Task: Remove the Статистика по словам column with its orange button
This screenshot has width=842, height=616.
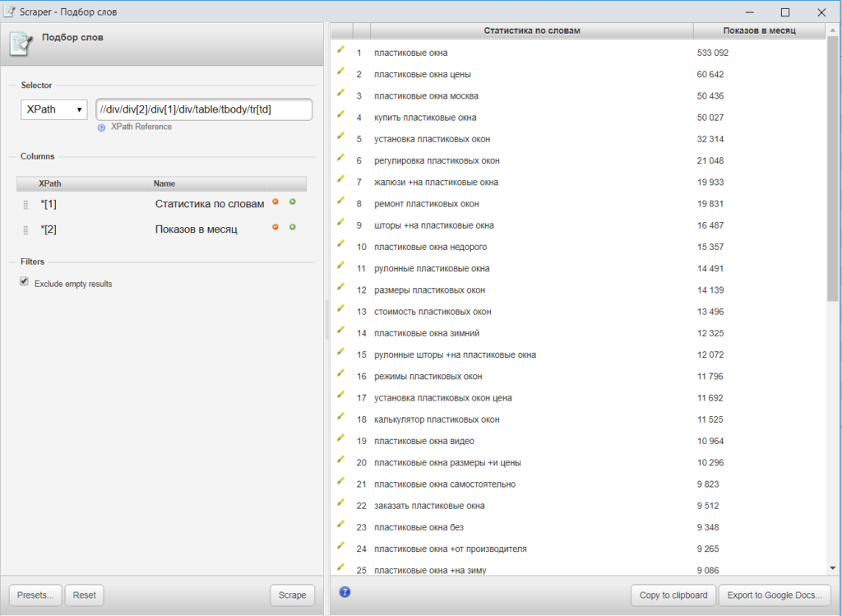Action: click(x=275, y=202)
